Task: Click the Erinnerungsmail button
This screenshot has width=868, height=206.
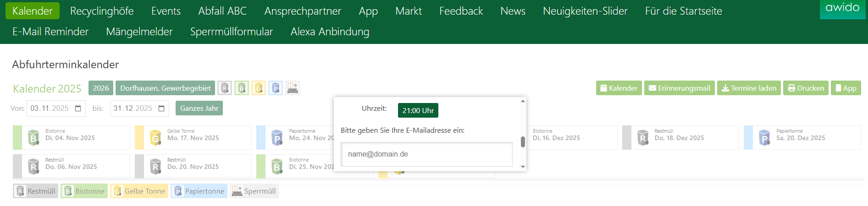Action: pos(679,88)
